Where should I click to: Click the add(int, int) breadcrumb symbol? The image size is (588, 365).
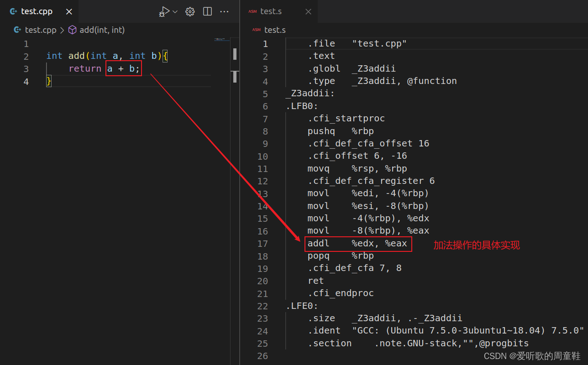click(96, 30)
